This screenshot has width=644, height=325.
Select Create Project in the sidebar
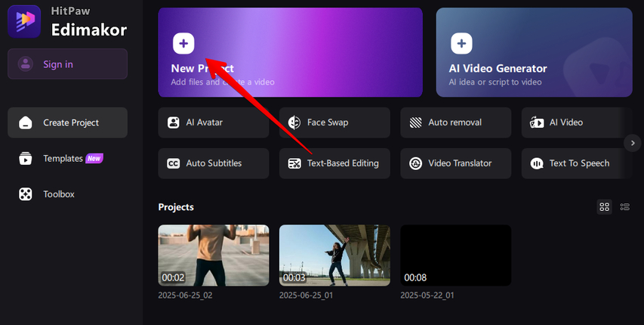click(x=67, y=122)
